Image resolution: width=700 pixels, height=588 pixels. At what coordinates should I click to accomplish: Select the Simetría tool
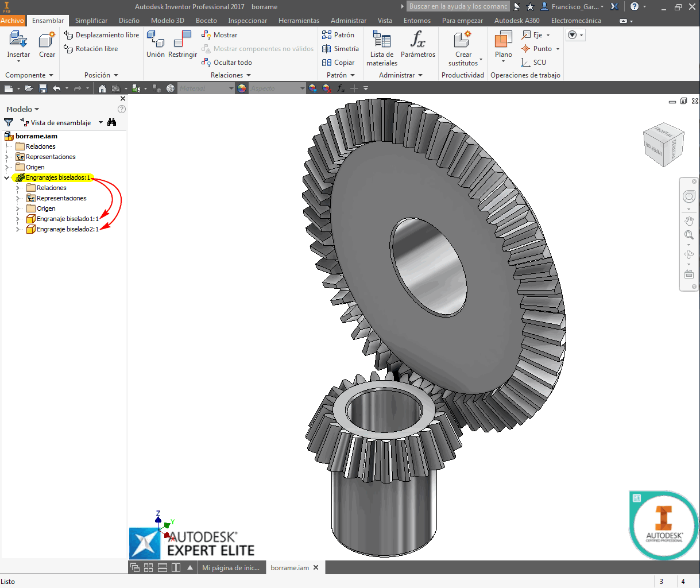pyautogui.click(x=341, y=48)
